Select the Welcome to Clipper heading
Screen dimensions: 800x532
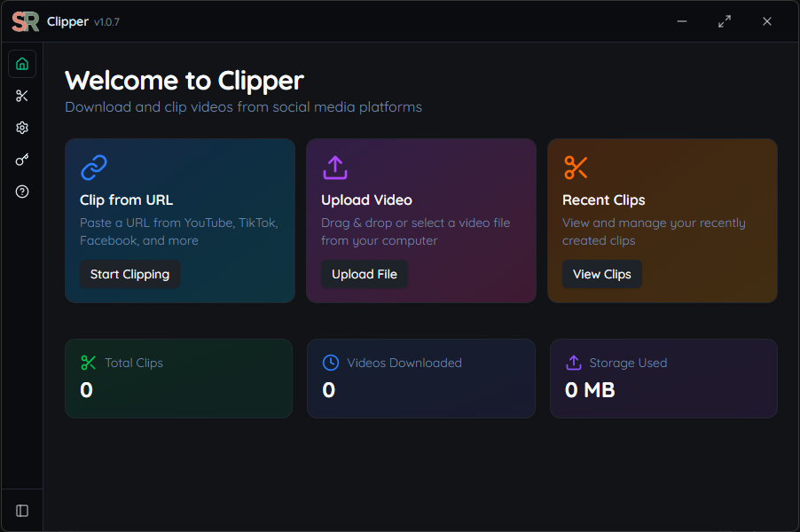pos(184,81)
